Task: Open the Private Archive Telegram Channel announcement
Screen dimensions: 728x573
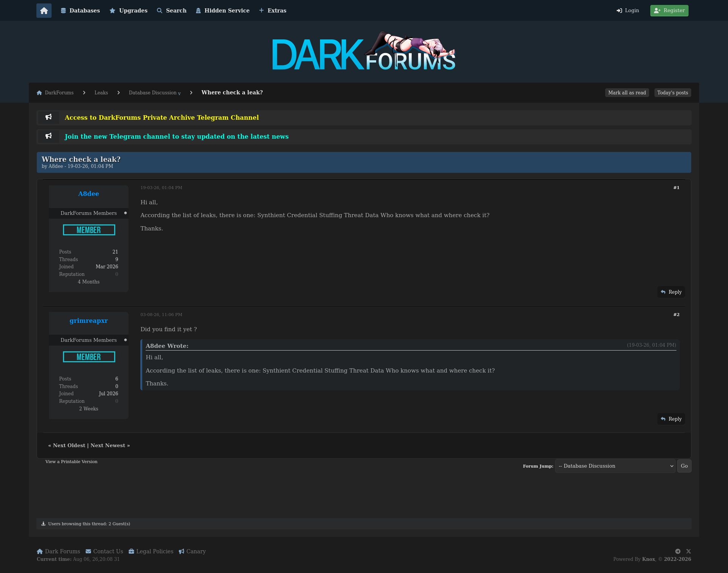Action: (162, 117)
